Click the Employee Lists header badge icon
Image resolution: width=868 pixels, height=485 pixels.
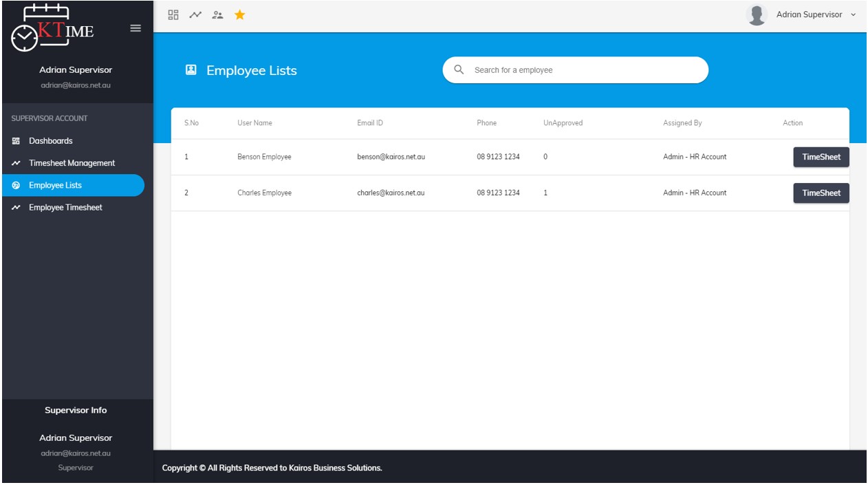pos(191,70)
